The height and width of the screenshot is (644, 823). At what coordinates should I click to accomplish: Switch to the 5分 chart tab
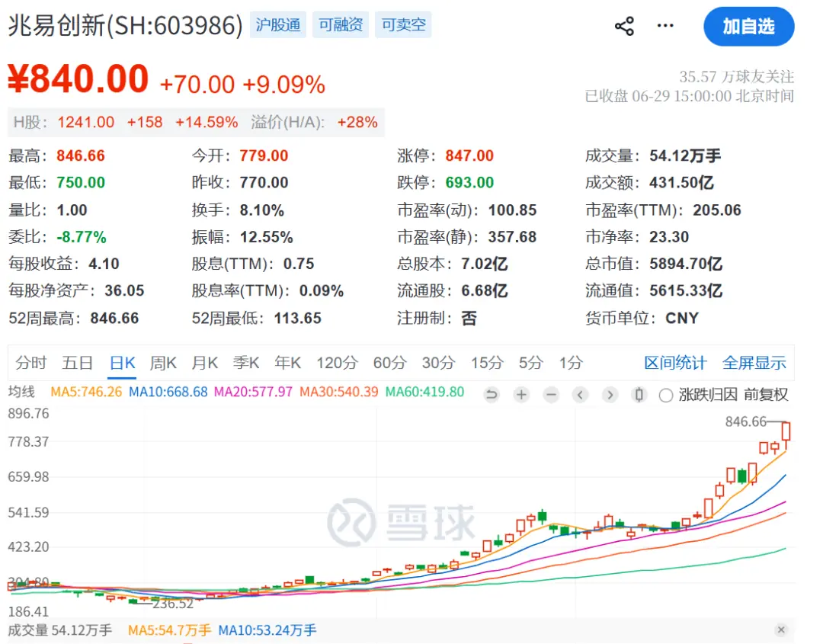[530, 363]
